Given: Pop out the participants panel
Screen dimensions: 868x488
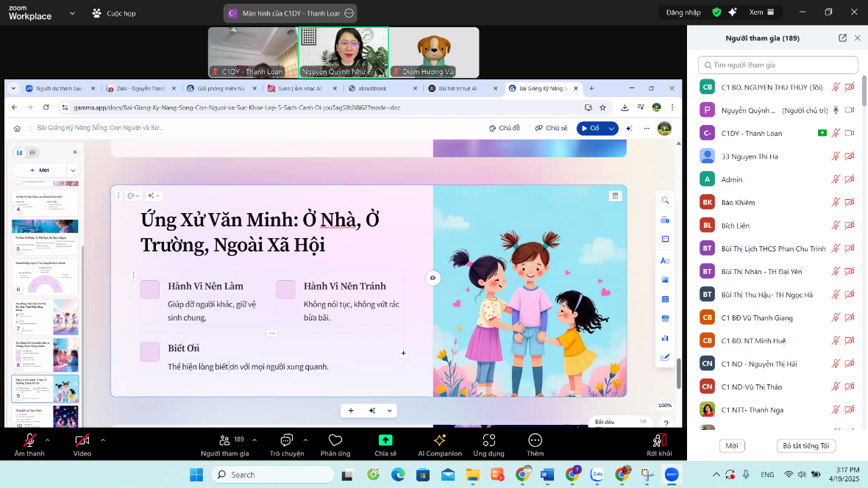Looking at the screenshot, I should tap(842, 37).
